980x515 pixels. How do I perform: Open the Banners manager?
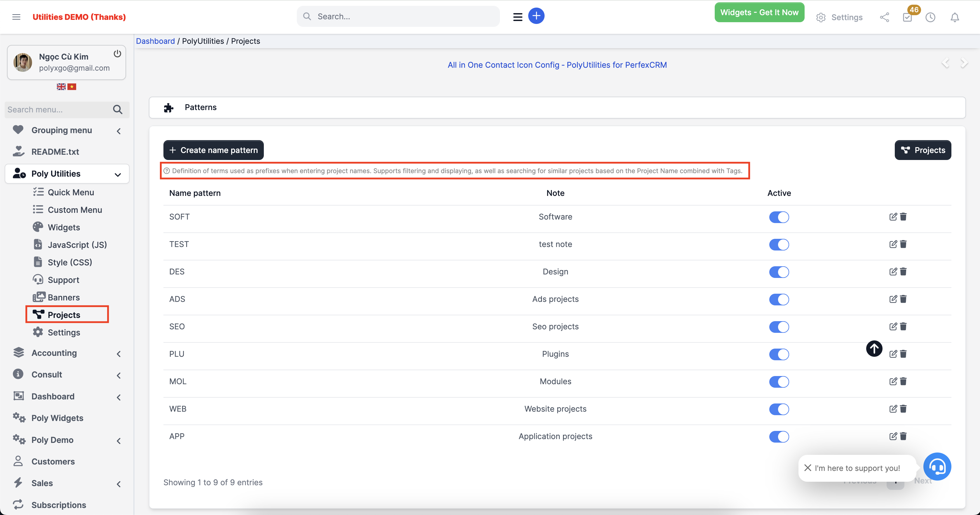click(x=64, y=297)
